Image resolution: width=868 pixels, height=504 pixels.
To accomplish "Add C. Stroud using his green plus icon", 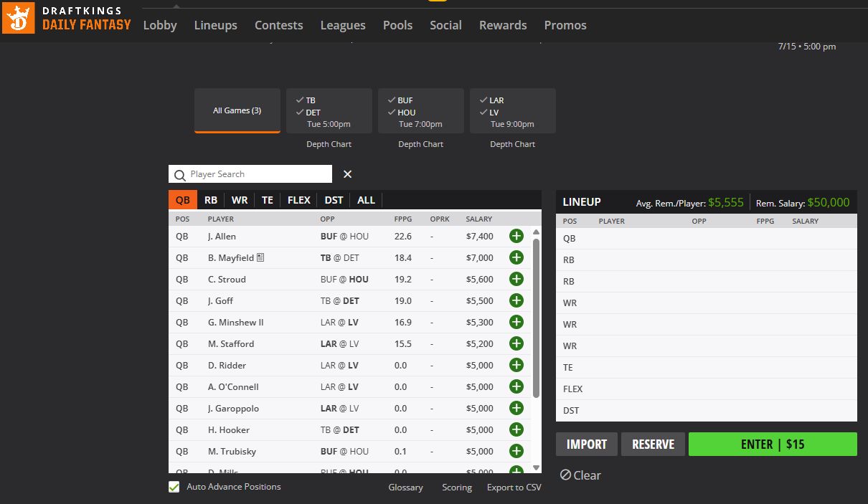I will [x=516, y=279].
